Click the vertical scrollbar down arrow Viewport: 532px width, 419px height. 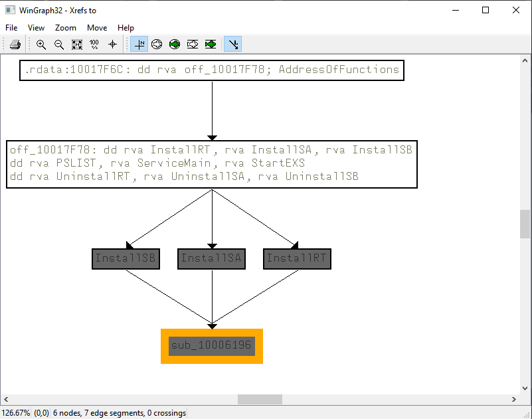click(525, 388)
